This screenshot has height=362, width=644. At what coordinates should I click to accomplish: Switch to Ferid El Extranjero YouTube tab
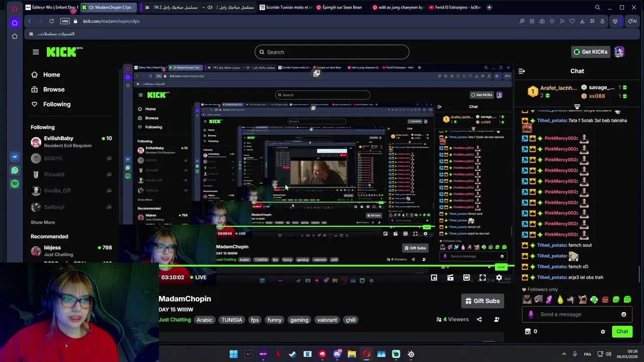pos(454,8)
